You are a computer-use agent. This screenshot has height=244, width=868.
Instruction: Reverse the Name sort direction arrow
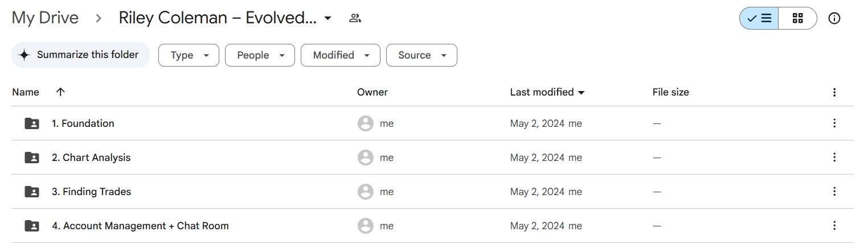click(x=60, y=92)
